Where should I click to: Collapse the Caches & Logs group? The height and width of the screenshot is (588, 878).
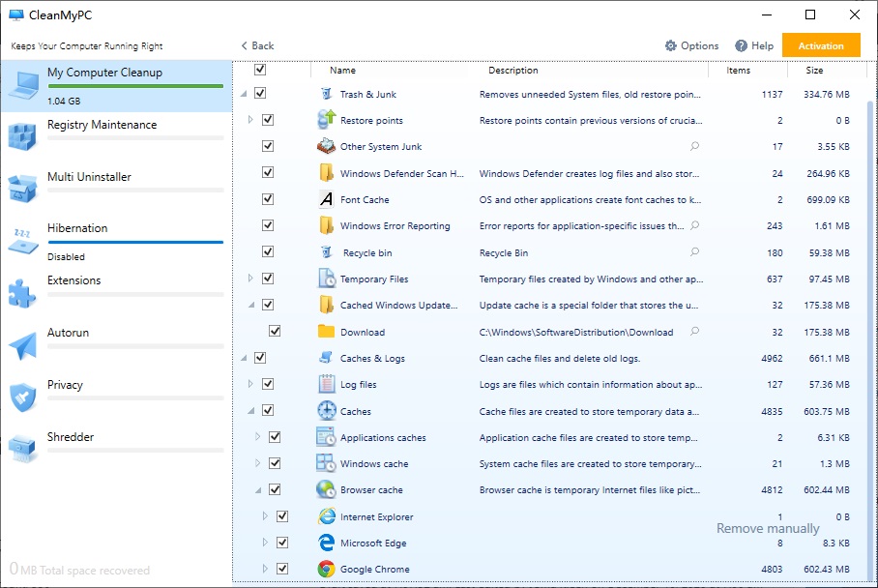(244, 358)
